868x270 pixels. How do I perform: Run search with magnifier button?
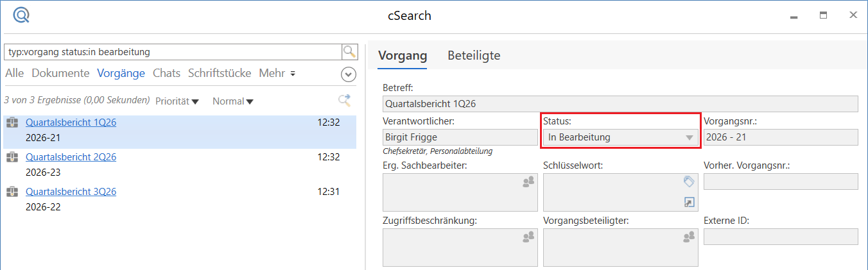(x=349, y=52)
